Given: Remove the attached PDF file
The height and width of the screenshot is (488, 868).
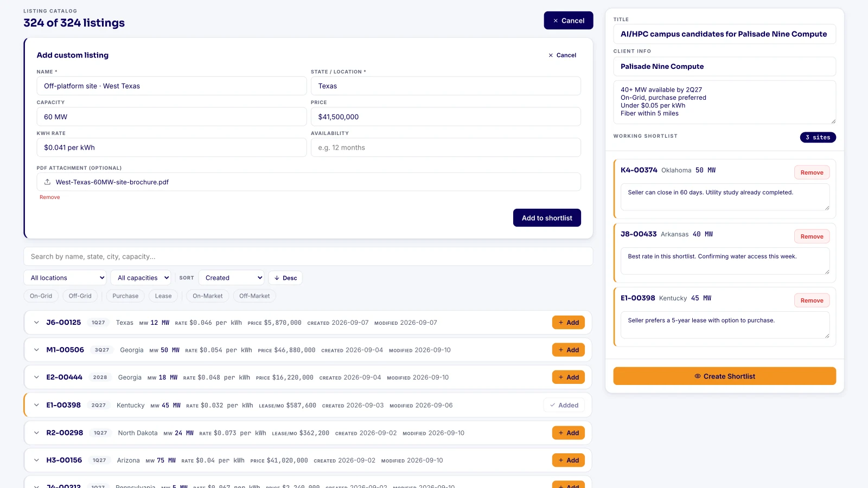Looking at the screenshot, I should tap(50, 197).
